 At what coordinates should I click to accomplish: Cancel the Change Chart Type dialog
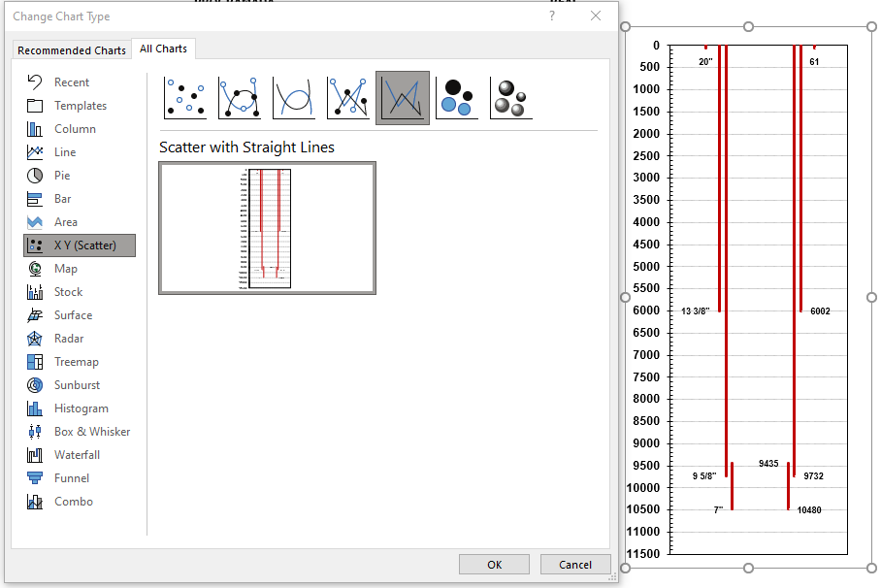click(575, 565)
